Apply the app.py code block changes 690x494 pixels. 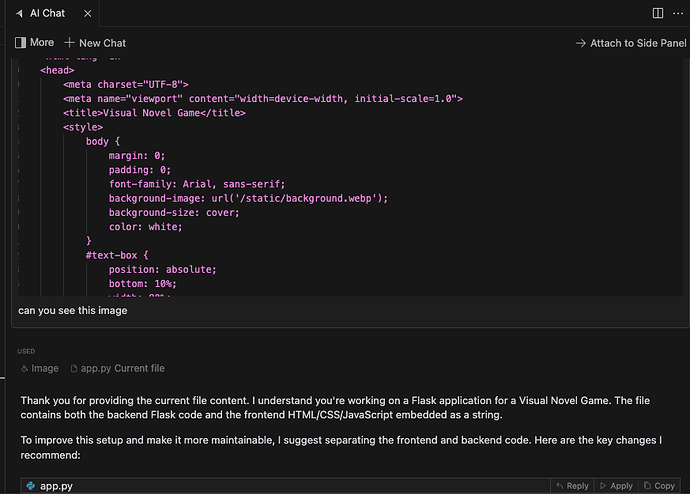[x=615, y=486]
